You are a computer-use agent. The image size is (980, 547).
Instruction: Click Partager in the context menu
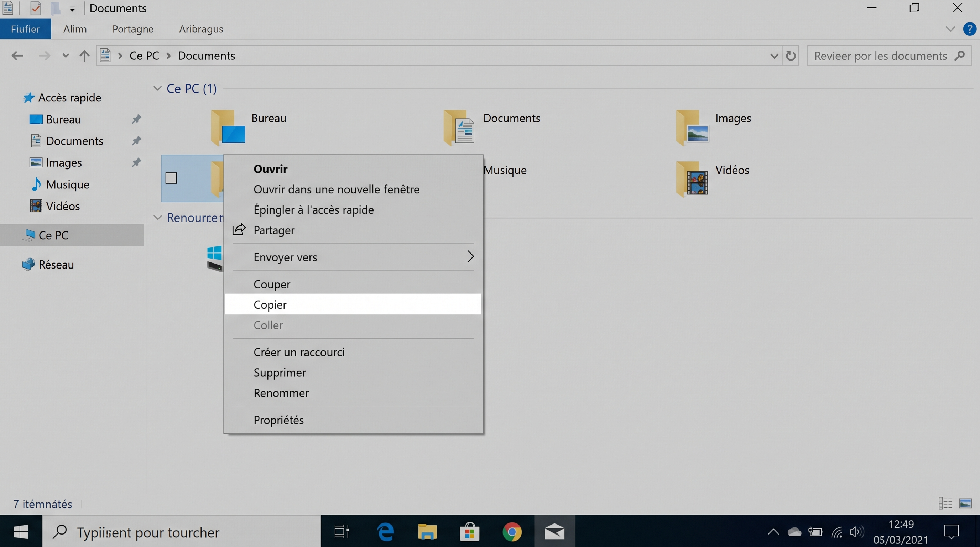pos(353,230)
